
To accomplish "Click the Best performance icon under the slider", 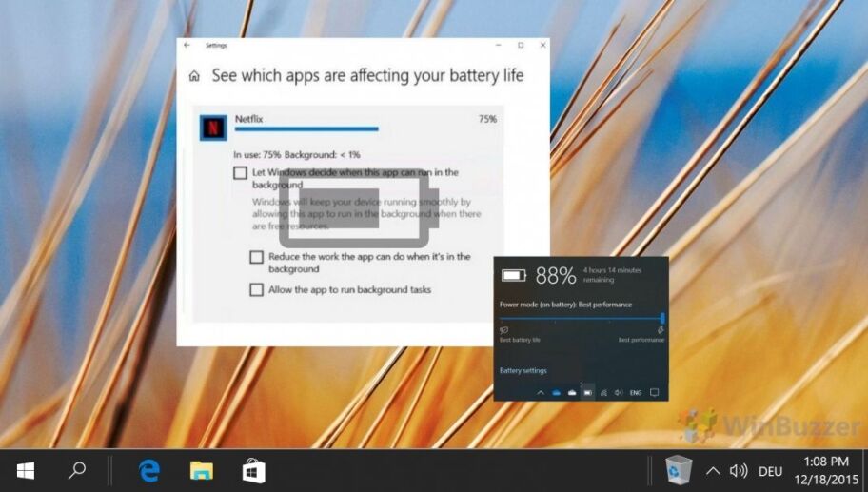I will click(x=660, y=330).
